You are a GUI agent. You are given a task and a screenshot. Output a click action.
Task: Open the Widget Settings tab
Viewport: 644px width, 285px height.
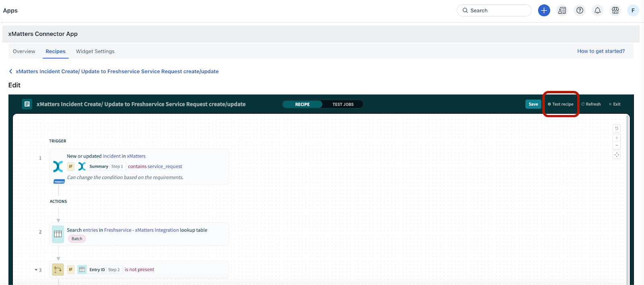pyautogui.click(x=95, y=51)
